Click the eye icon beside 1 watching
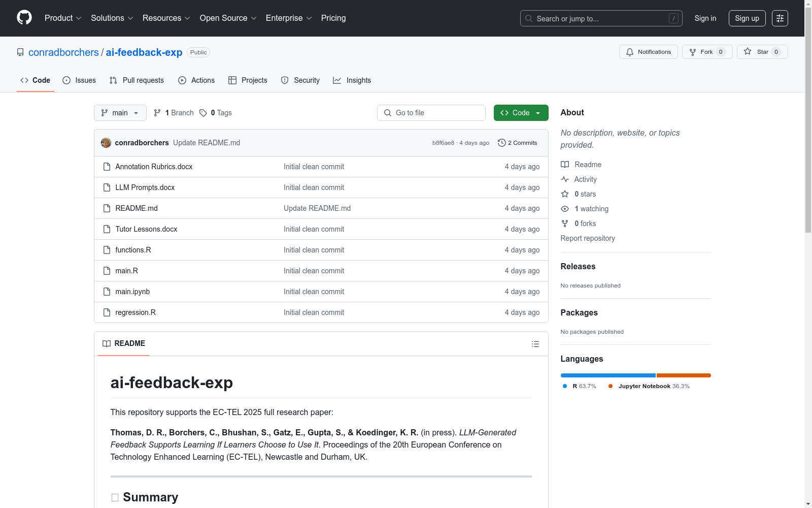This screenshot has height=508, width=812. coord(565,209)
